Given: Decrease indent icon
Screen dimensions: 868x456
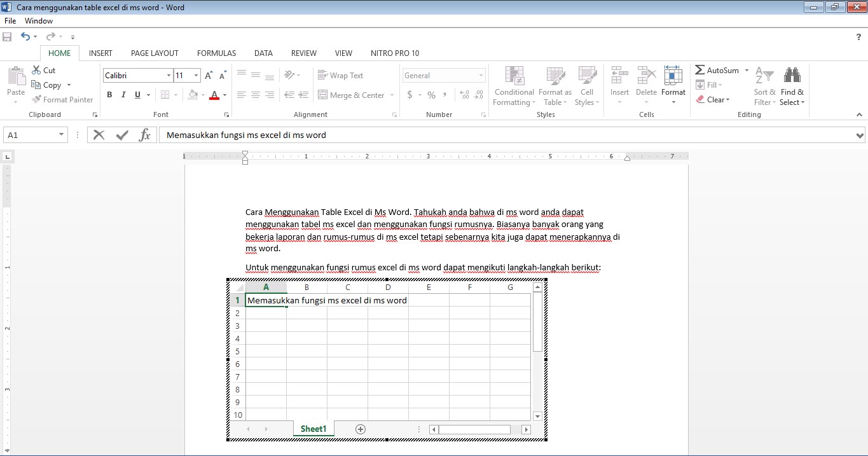Looking at the screenshot, I should point(289,95).
